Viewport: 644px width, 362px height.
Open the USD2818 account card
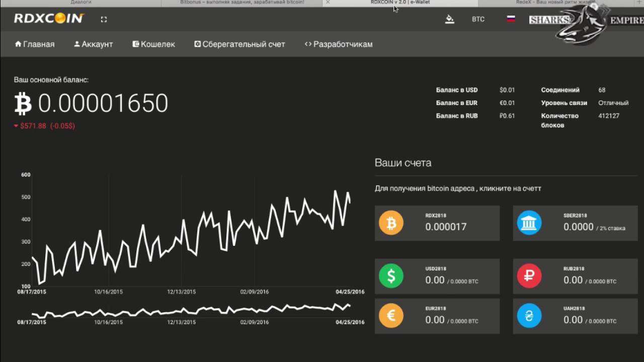(x=437, y=276)
